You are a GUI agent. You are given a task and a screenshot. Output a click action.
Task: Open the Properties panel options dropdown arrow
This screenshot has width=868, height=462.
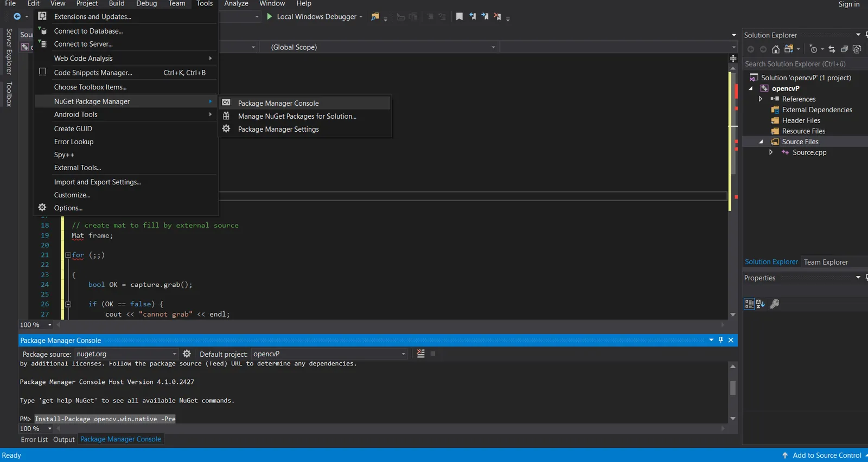858,278
